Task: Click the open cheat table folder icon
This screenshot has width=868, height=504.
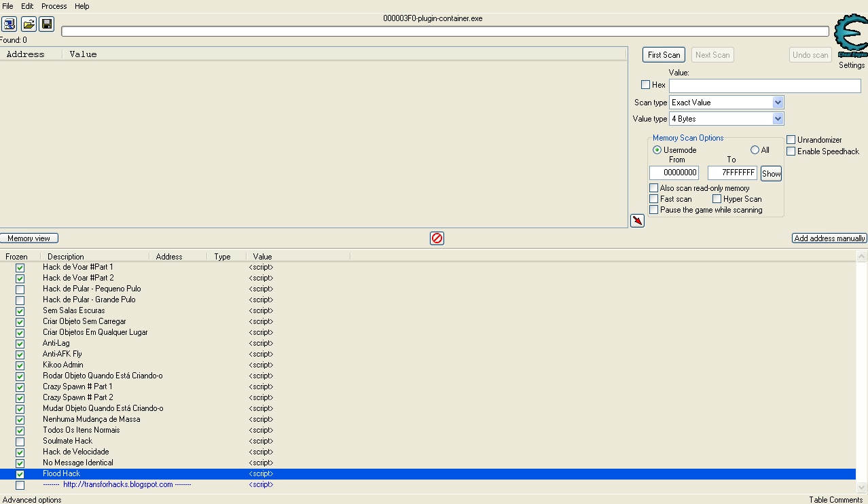Action: 29,24
